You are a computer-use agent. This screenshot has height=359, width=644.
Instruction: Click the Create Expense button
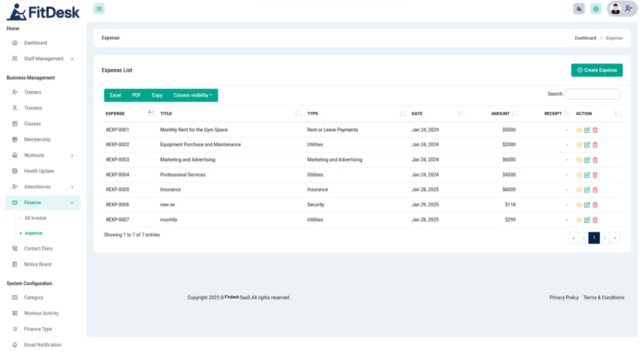597,70
